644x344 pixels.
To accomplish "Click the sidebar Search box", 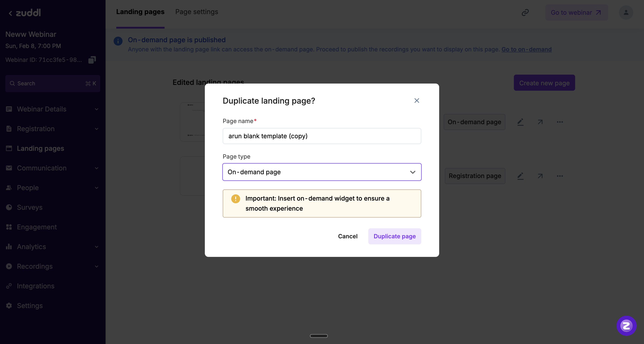I will tap(53, 84).
